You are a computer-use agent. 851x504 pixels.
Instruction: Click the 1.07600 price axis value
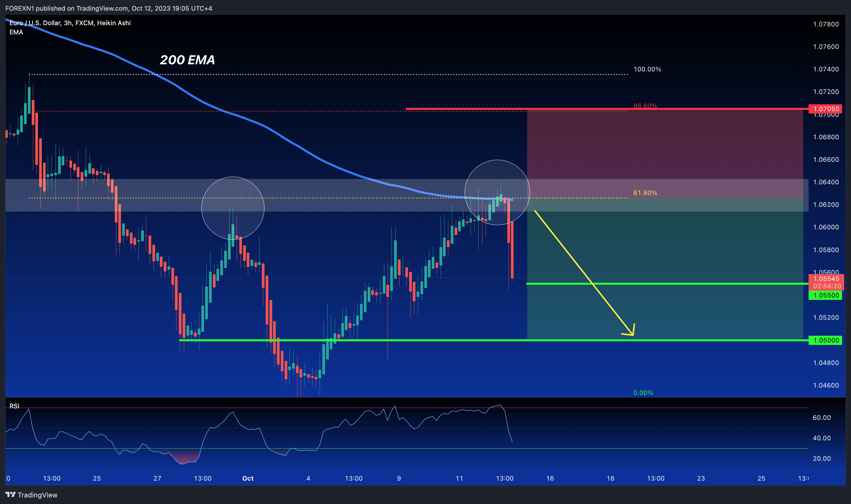coord(826,47)
